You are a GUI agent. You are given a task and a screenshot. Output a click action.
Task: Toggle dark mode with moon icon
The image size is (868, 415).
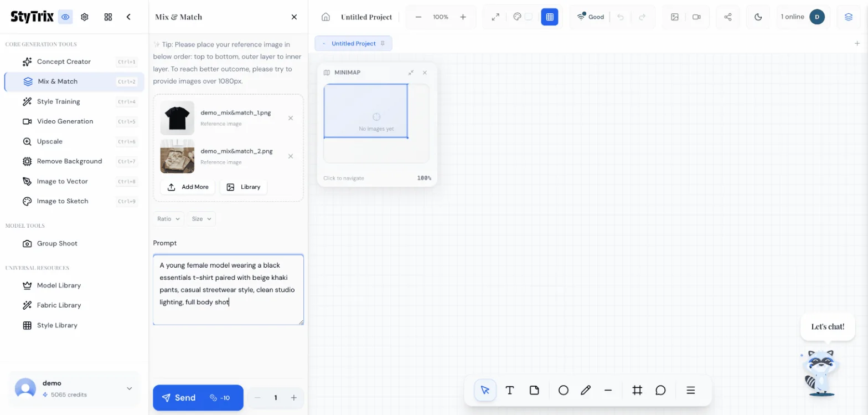pyautogui.click(x=758, y=17)
